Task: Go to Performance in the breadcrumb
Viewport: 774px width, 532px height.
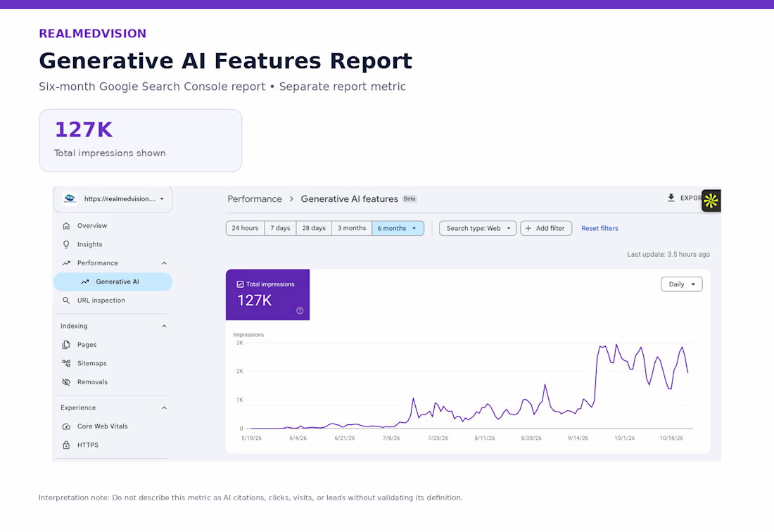Action: coord(255,199)
